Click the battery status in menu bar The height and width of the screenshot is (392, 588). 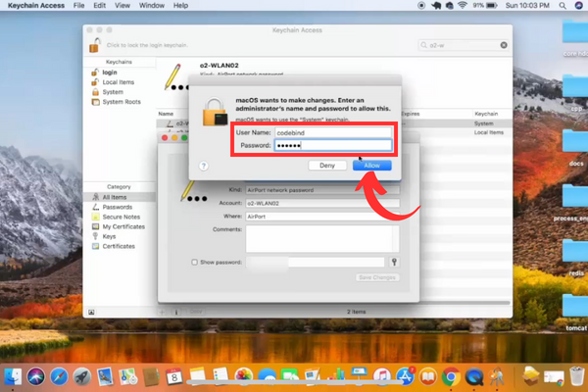click(x=485, y=5)
